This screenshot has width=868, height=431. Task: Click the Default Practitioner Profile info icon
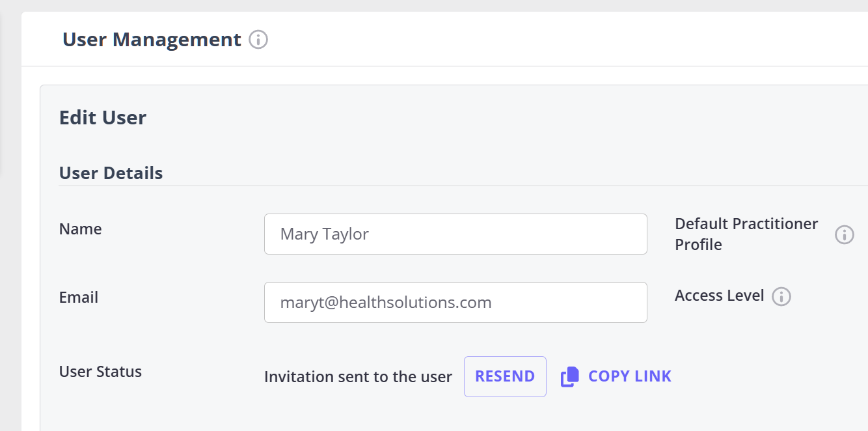[844, 234]
